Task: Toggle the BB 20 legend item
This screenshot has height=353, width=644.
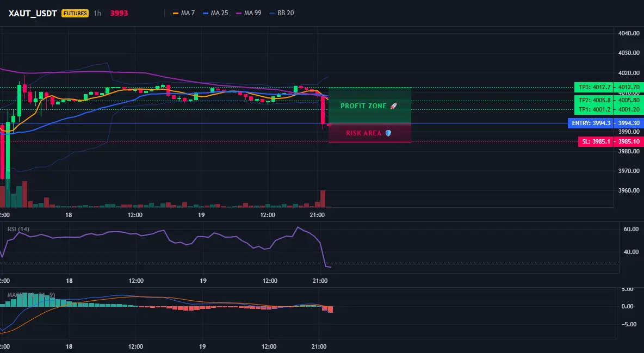Action: click(281, 13)
